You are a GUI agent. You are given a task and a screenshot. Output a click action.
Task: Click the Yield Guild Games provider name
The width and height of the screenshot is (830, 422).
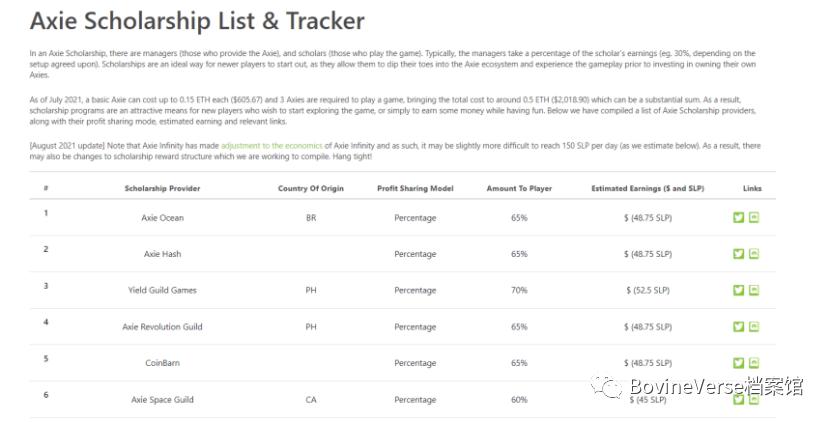click(x=162, y=290)
